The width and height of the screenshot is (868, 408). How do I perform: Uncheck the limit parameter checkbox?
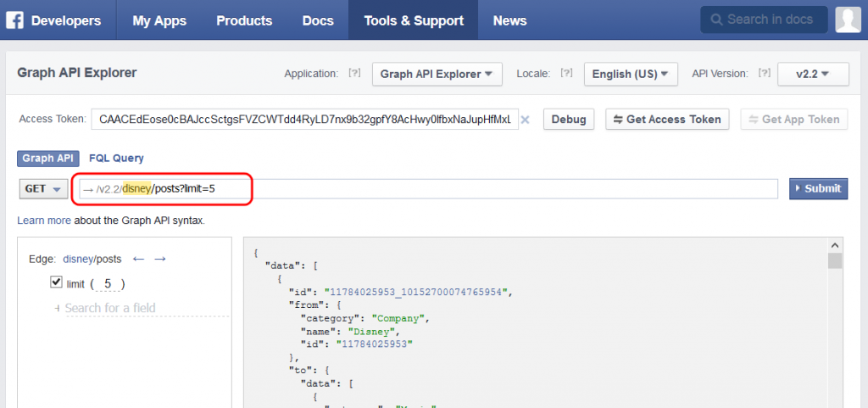click(56, 282)
